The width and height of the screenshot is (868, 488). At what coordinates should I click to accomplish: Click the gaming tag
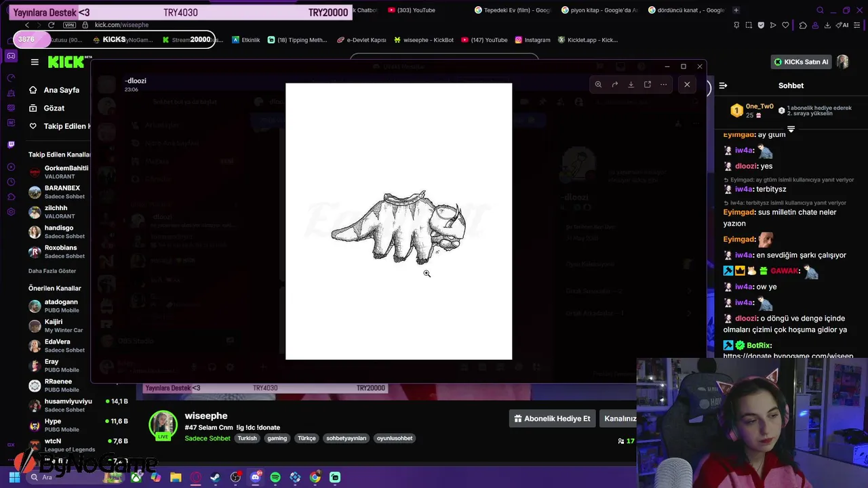click(277, 439)
